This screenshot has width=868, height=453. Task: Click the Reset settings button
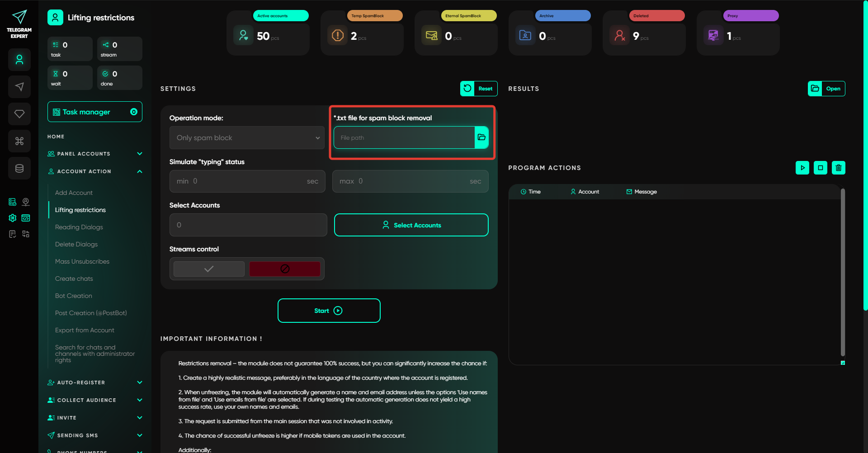tap(479, 89)
